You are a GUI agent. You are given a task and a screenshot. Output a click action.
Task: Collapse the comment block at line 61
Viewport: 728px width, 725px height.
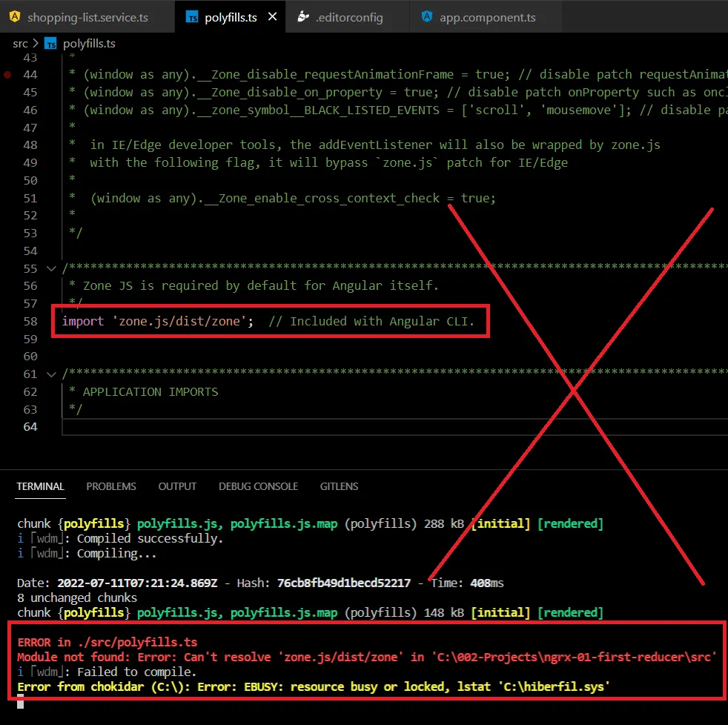pos(51,374)
